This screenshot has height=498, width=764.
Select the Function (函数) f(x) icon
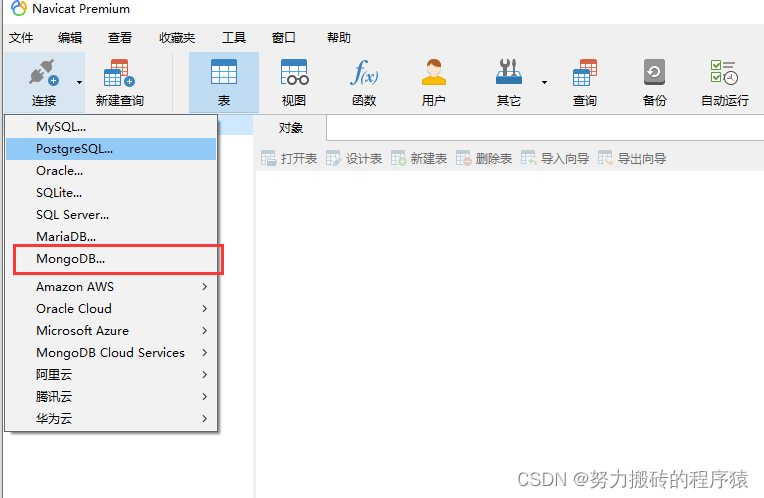coord(364,72)
